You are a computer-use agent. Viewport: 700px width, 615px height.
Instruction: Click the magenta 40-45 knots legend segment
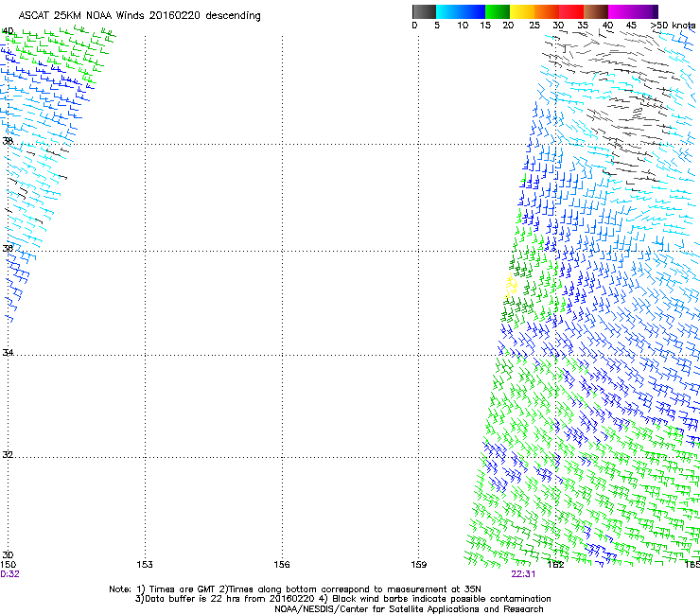621,11
